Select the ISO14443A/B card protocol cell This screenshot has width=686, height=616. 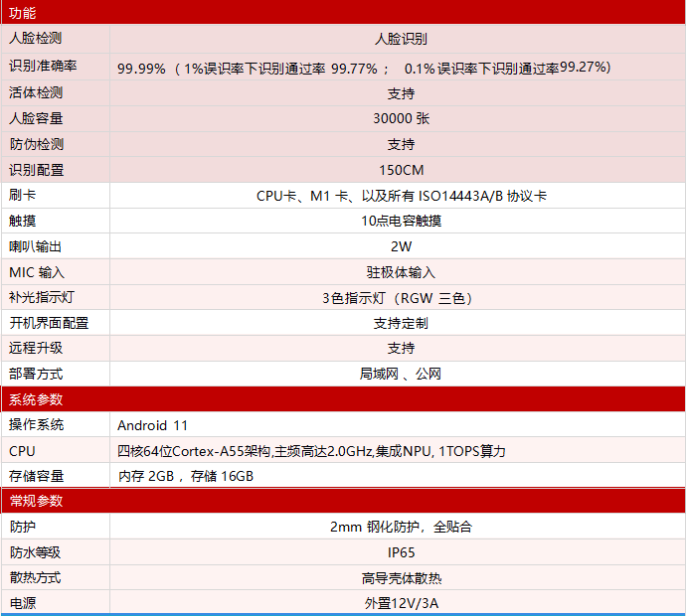pos(401,196)
